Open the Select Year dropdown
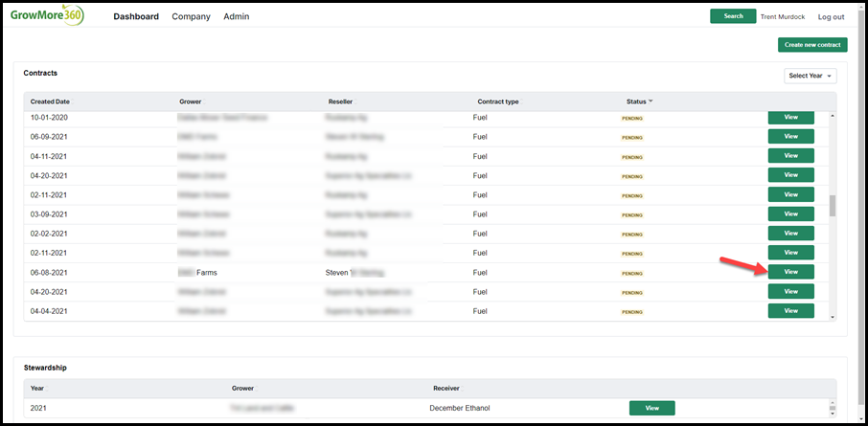Screen dimensions: 868x426 point(810,76)
